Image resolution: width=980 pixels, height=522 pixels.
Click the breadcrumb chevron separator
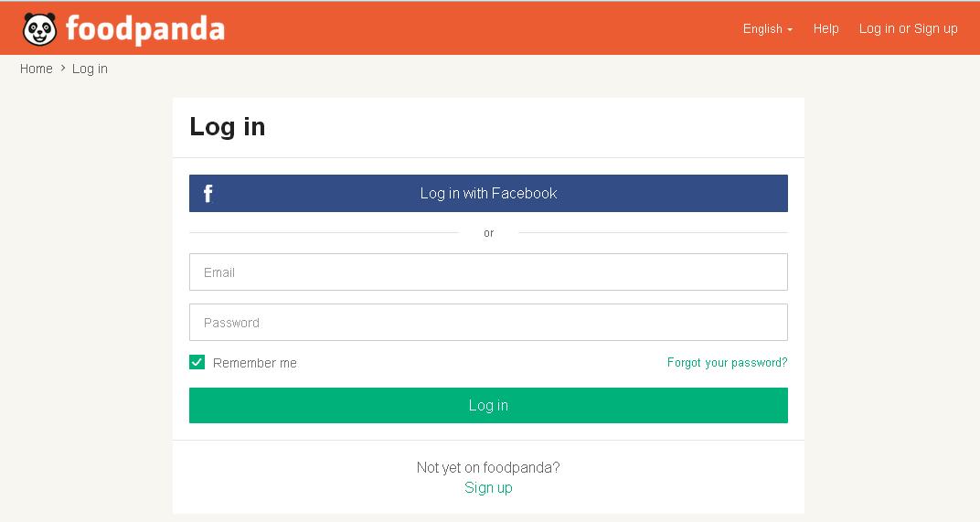[x=63, y=69]
